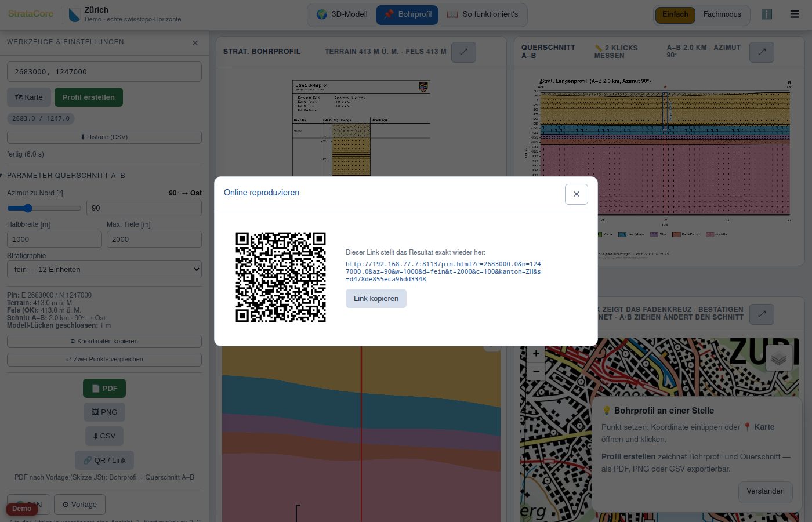Copy coordinates with Koordinaten kopieren

pyautogui.click(x=104, y=341)
